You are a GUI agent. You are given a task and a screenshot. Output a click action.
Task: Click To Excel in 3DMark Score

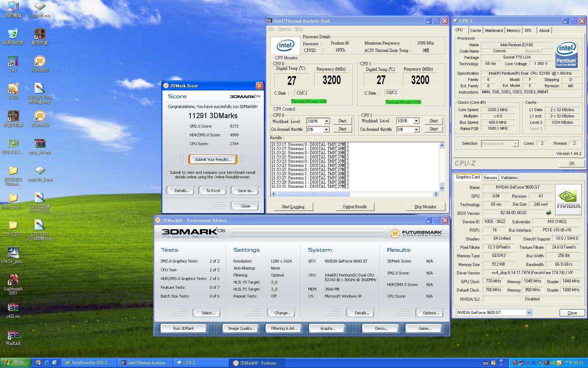tap(213, 191)
